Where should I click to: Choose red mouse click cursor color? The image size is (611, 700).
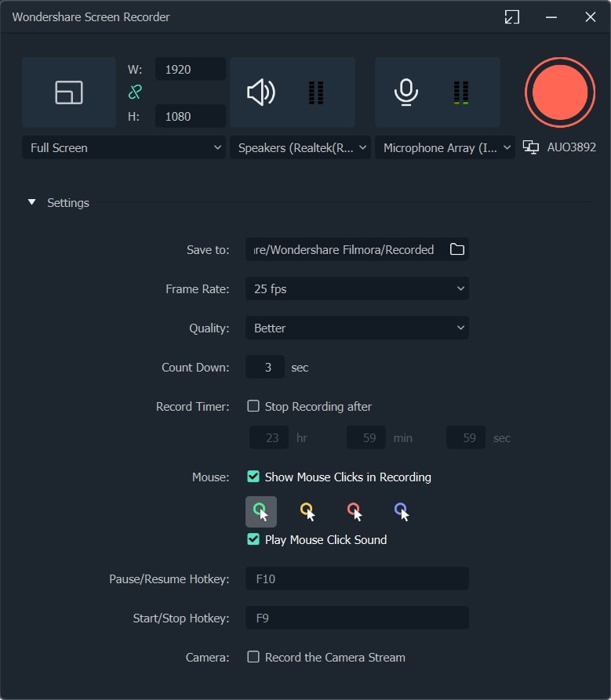355,512
